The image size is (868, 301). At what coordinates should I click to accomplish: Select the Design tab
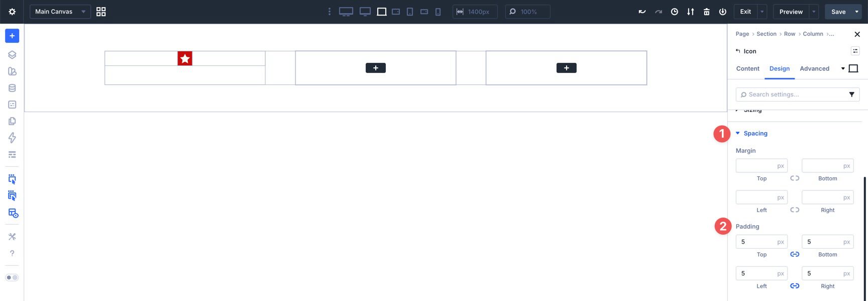click(780, 69)
